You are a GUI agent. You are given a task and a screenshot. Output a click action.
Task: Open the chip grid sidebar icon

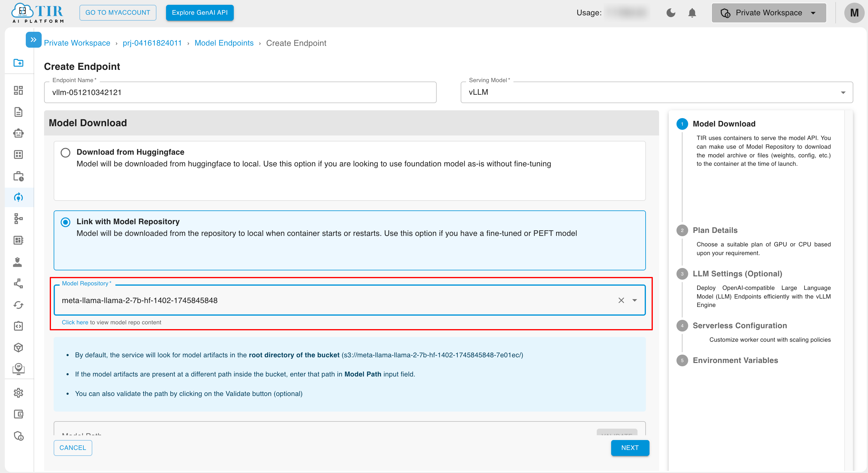pos(19,240)
